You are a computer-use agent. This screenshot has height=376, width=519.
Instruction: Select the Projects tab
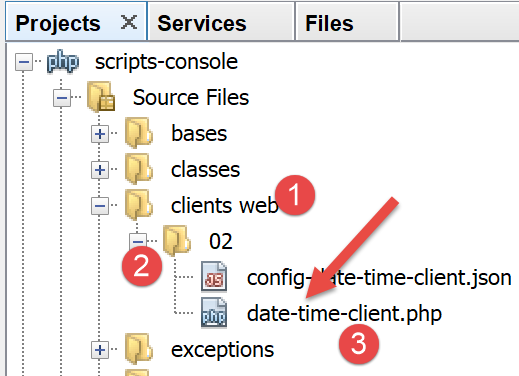point(76,22)
